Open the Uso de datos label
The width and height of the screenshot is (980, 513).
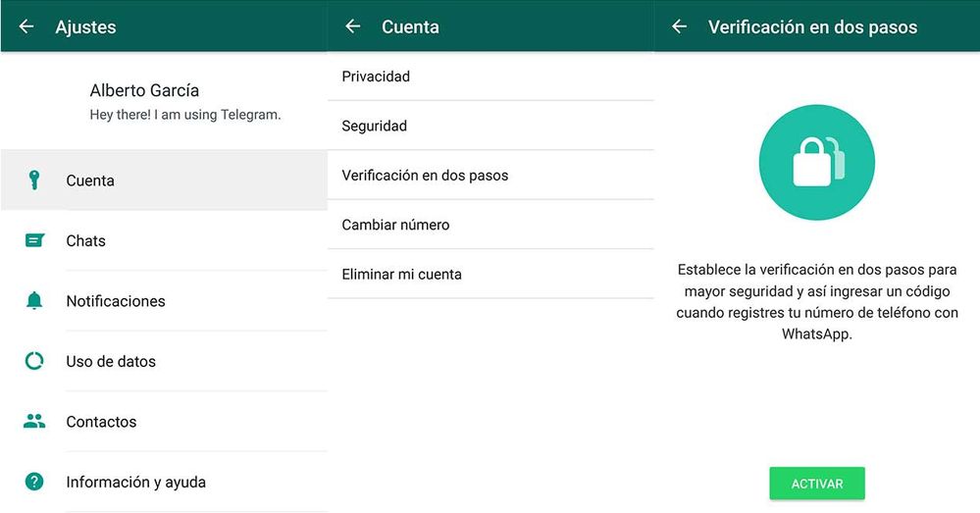point(111,361)
